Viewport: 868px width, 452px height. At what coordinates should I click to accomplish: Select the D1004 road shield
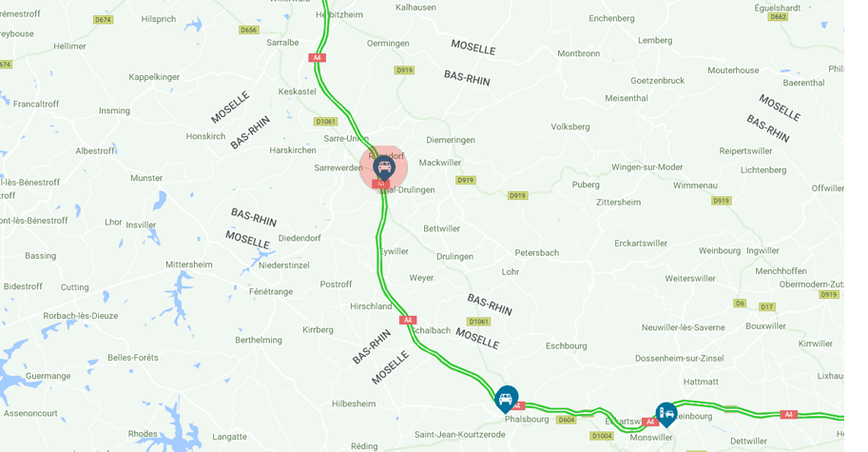(x=602, y=436)
